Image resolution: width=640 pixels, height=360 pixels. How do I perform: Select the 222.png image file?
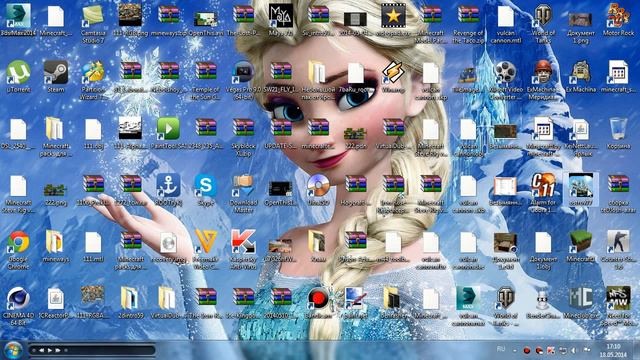(56, 193)
